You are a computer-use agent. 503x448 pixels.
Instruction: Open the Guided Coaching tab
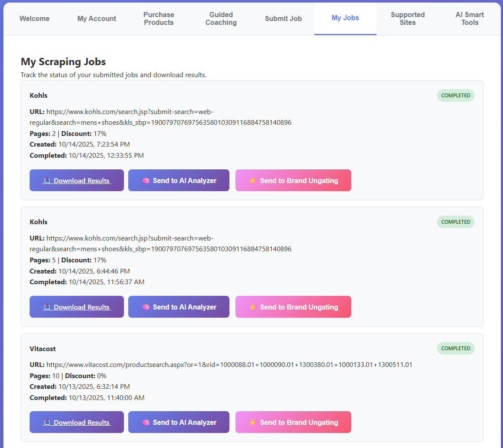pyautogui.click(x=221, y=18)
